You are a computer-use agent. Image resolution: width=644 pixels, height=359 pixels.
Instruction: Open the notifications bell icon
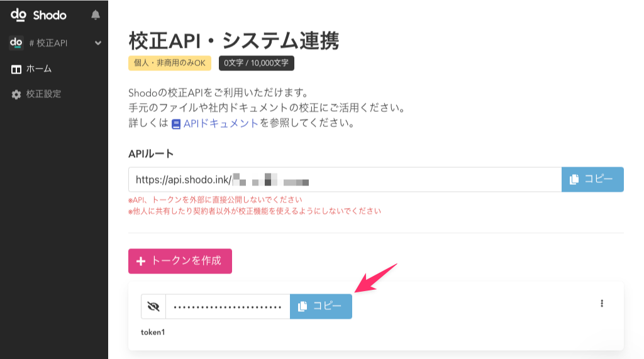[96, 15]
